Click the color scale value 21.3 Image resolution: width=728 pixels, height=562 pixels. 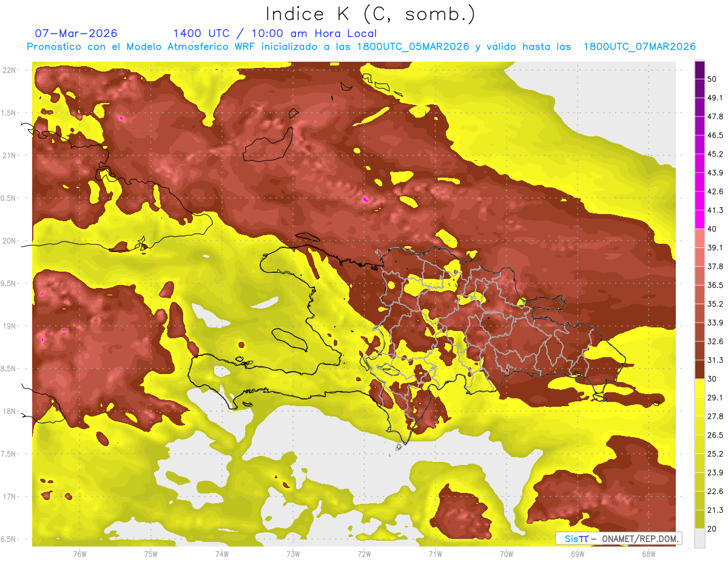(x=715, y=510)
